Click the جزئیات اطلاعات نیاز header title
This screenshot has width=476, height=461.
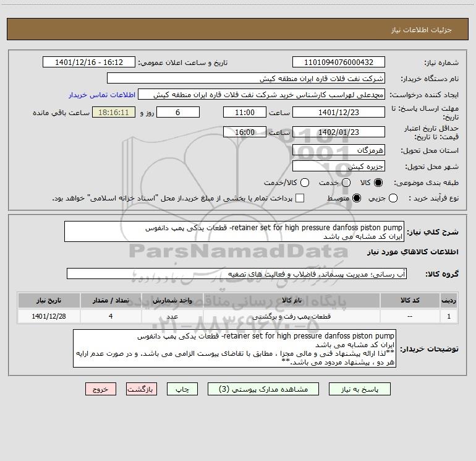tap(421, 30)
